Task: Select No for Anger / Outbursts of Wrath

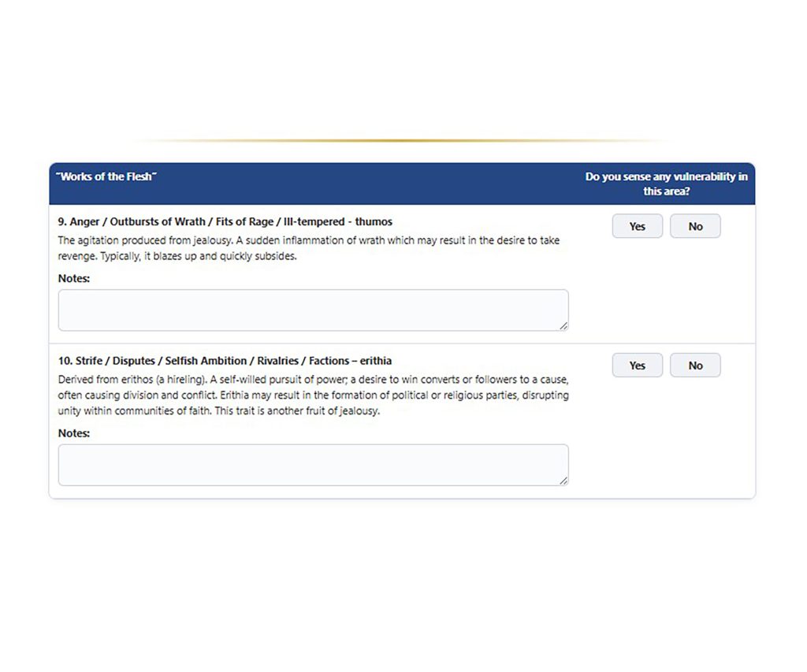Action: 694,226
